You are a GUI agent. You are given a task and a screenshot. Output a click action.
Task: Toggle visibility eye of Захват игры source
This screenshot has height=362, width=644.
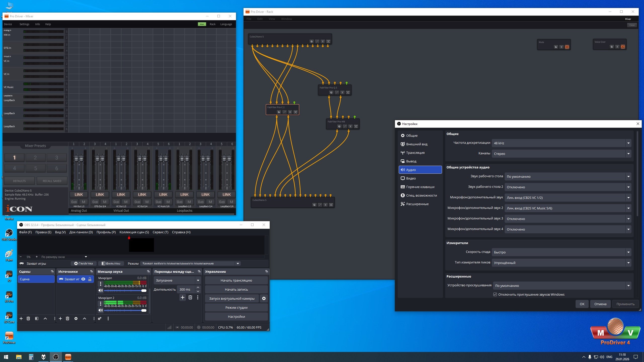(x=83, y=279)
